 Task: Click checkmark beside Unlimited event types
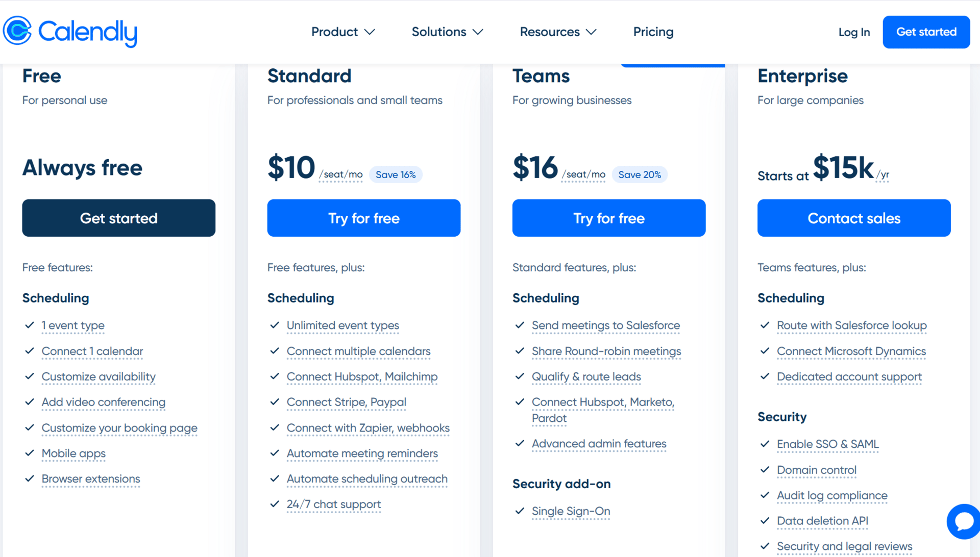275,325
